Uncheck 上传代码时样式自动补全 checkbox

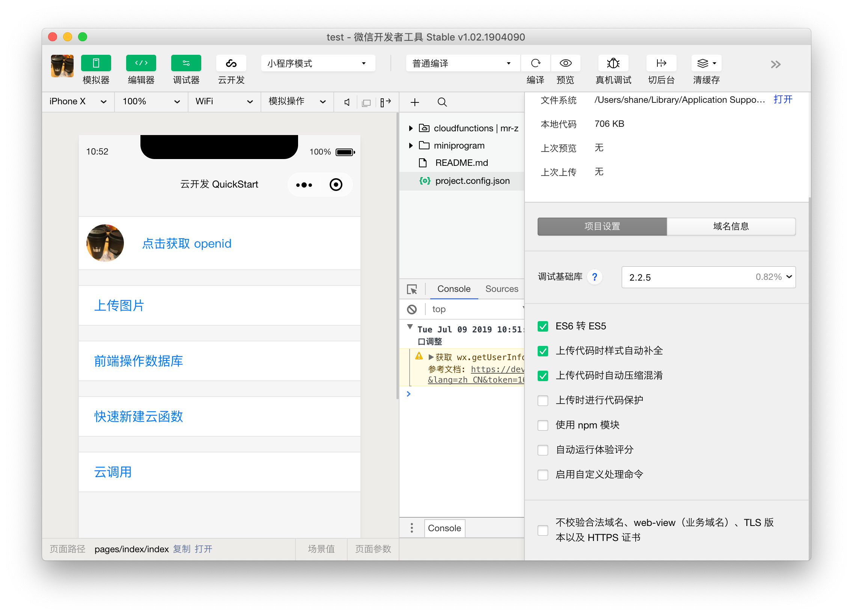tap(543, 351)
